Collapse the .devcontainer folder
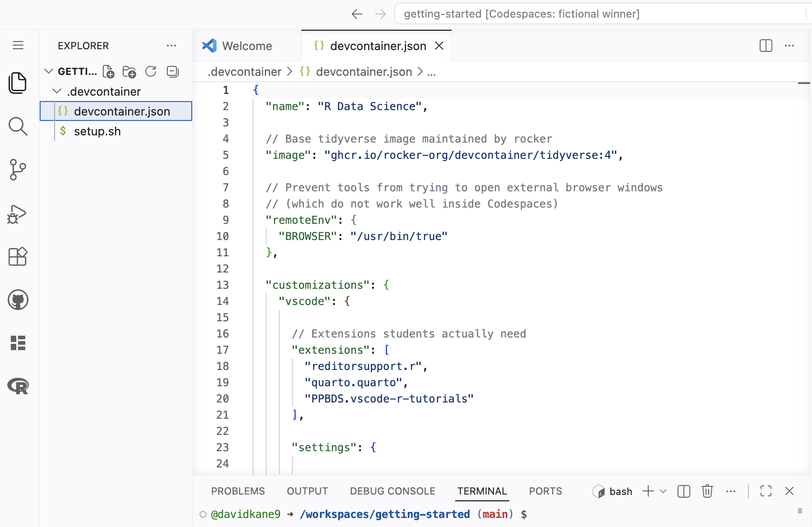The width and height of the screenshot is (812, 527). (57, 92)
